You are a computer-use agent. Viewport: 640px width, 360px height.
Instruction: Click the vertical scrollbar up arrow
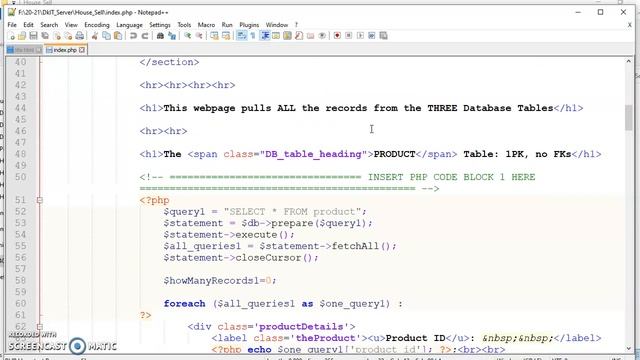629,61
